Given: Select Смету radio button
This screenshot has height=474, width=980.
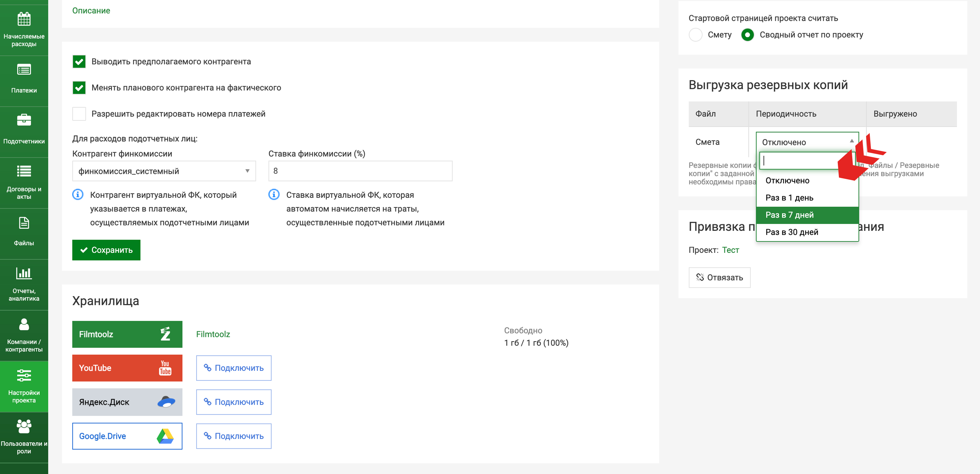Looking at the screenshot, I should coord(695,35).
